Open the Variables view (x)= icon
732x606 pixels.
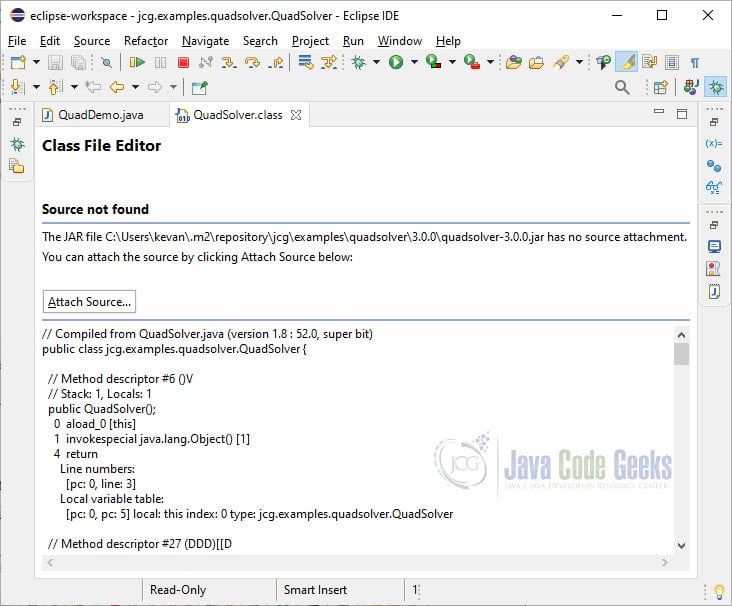click(x=714, y=143)
